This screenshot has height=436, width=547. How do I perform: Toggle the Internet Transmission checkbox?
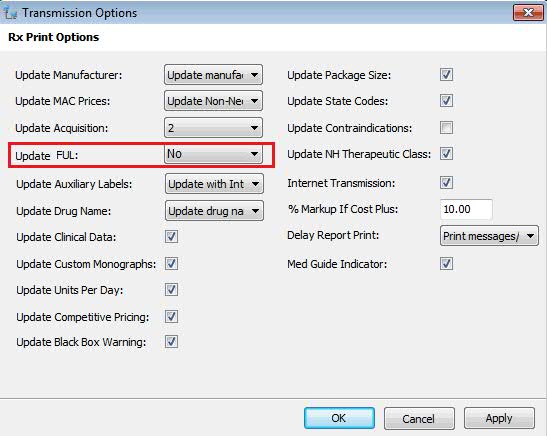[446, 182]
